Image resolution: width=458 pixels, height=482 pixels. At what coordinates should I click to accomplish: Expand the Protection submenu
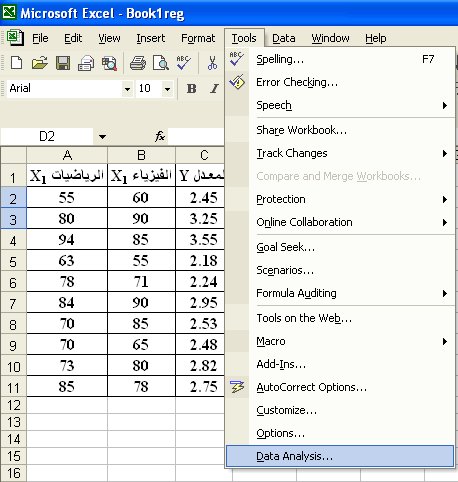coord(445,199)
